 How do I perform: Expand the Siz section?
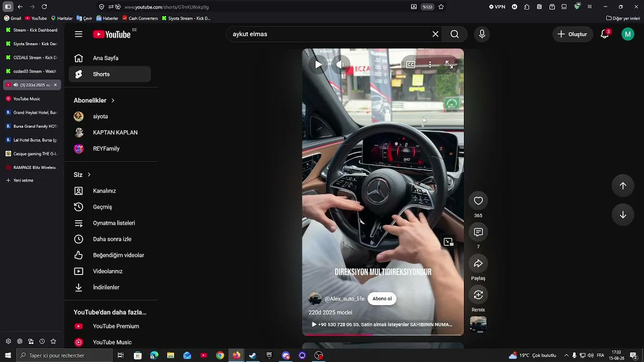[x=83, y=175]
